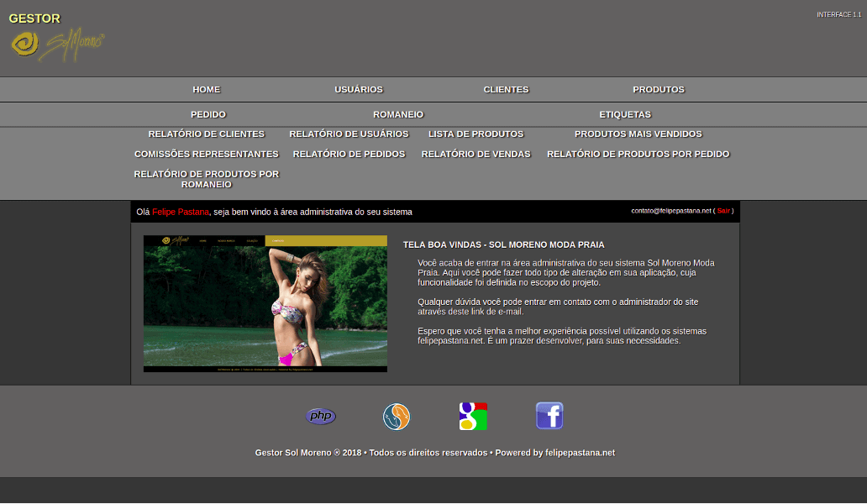Open the Home menu item

pos(206,90)
